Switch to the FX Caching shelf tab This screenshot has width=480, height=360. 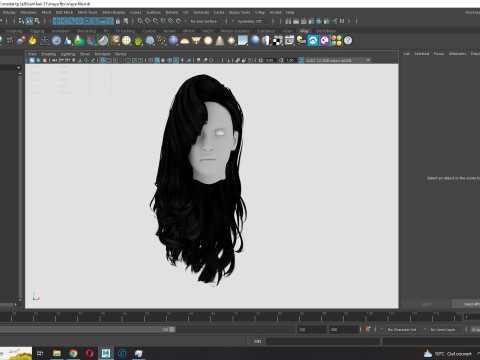(125, 31)
